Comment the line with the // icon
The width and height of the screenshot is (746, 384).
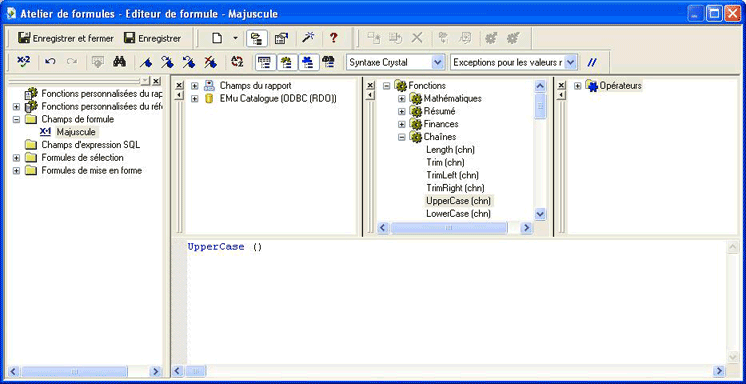(591, 62)
